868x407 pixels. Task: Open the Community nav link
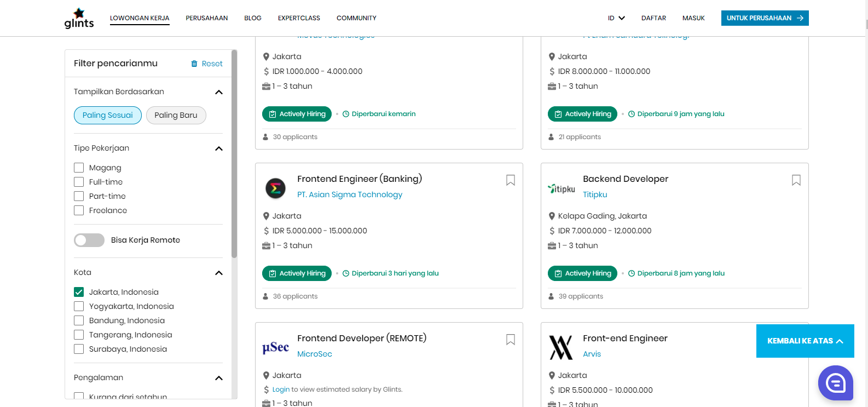pyautogui.click(x=356, y=18)
